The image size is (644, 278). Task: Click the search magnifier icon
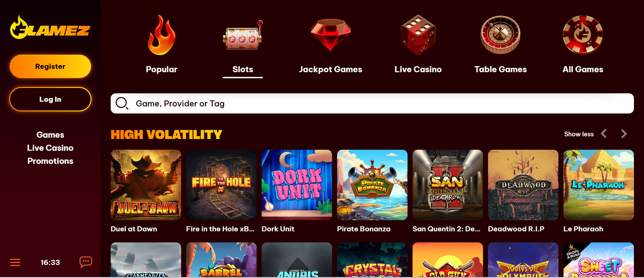click(122, 103)
